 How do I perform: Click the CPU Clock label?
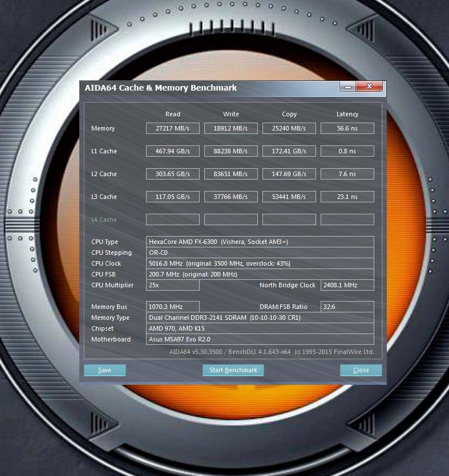(106, 263)
